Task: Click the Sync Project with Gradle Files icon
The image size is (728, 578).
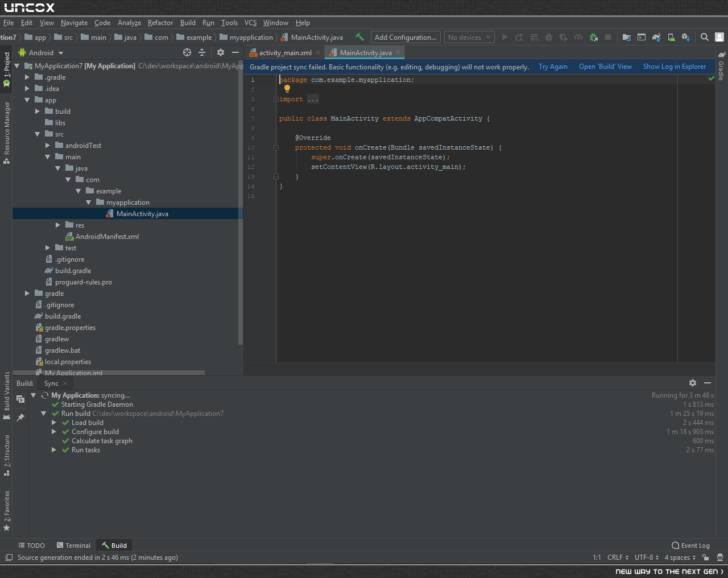Action: click(656, 37)
